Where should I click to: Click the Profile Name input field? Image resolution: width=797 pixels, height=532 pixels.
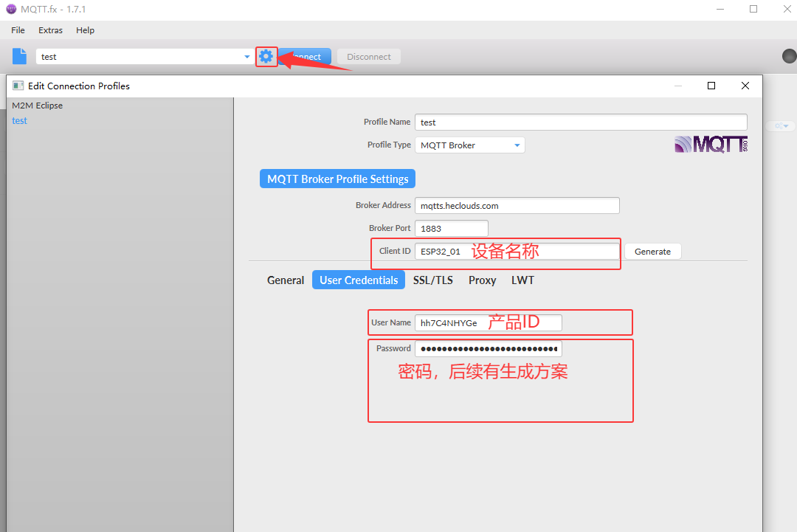(581, 122)
